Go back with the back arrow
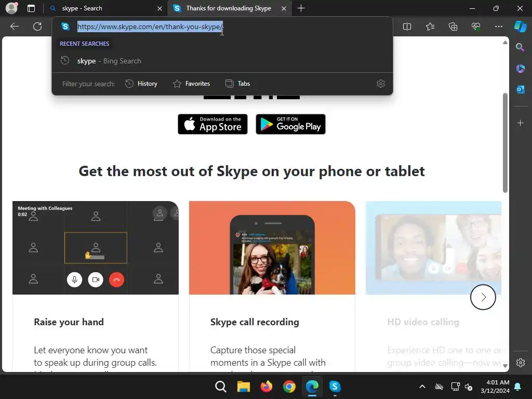Viewport: 532px width, 399px height. click(15, 26)
